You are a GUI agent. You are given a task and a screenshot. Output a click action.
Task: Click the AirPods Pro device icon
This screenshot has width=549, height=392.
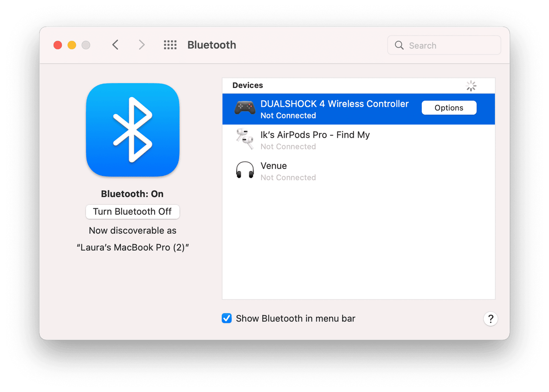[245, 139]
